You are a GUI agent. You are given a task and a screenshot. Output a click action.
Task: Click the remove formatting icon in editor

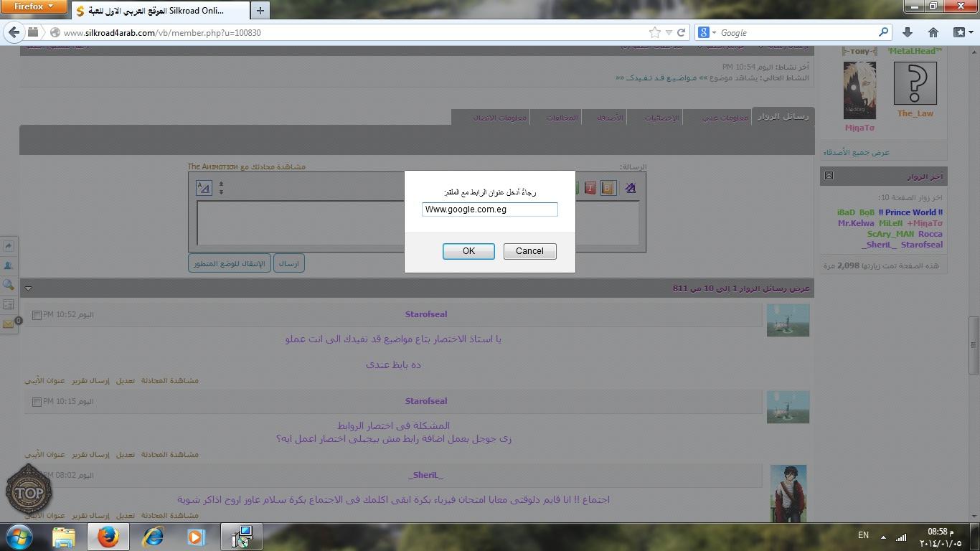pyautogui.click(x=630, y=188)
